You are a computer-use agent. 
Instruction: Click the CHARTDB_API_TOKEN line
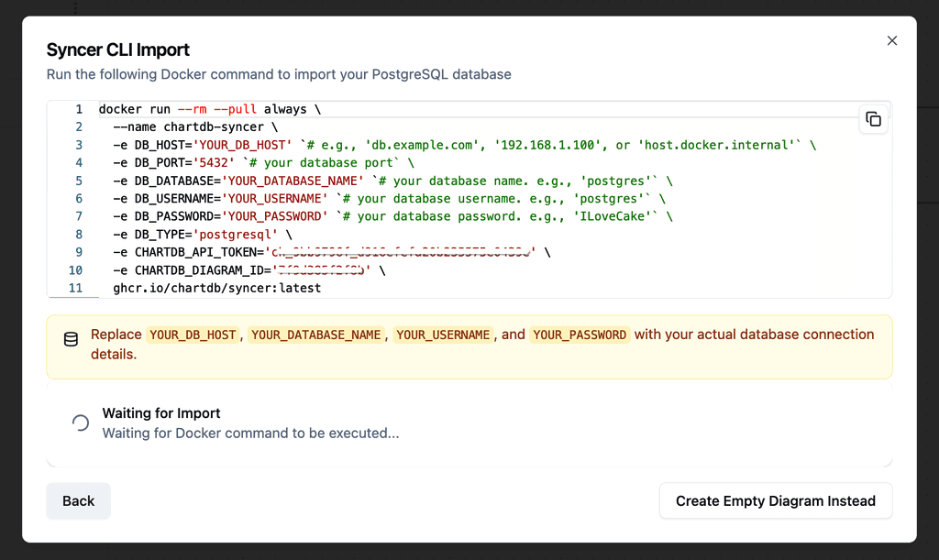coord(332,252)
